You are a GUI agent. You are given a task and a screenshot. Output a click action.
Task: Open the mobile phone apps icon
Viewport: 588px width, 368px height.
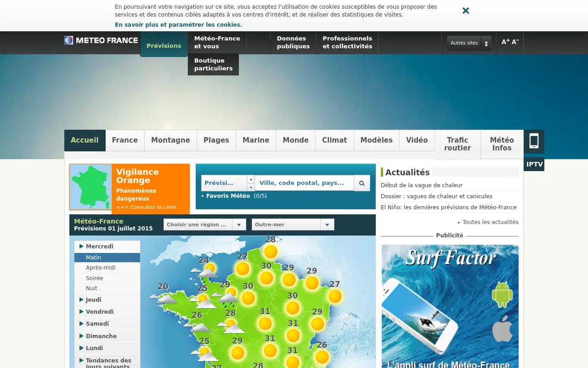point(534,141)
